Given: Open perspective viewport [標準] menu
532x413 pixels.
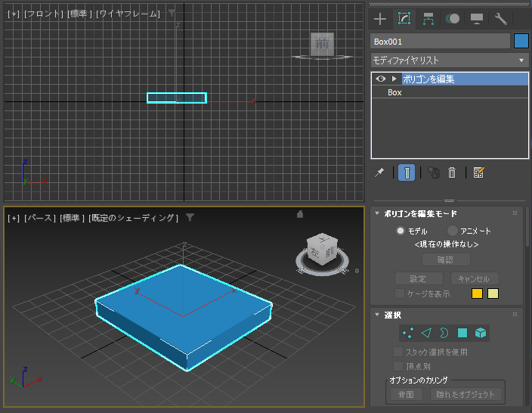Looking at the screenshot, I should tap(72, 218).
